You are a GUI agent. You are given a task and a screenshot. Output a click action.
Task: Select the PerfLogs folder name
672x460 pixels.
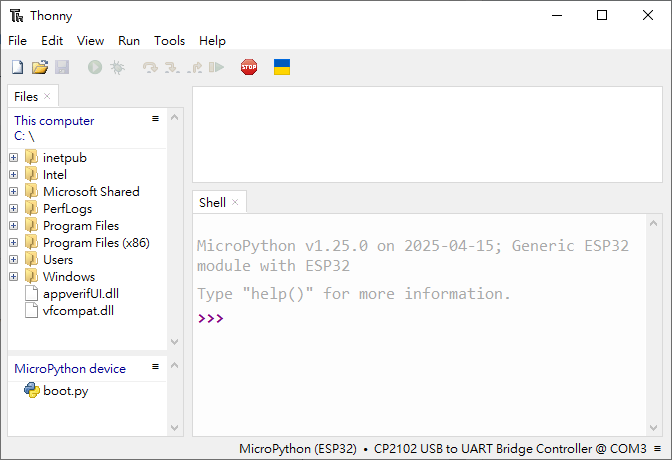tap(67, 209)
